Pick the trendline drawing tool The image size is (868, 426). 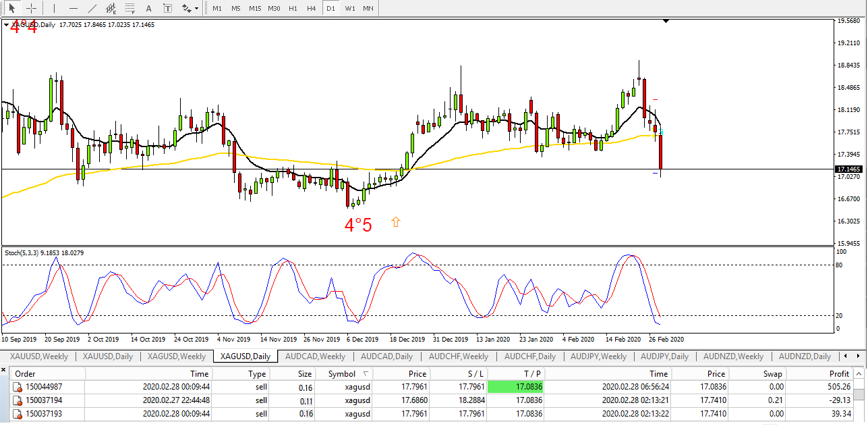92,8
